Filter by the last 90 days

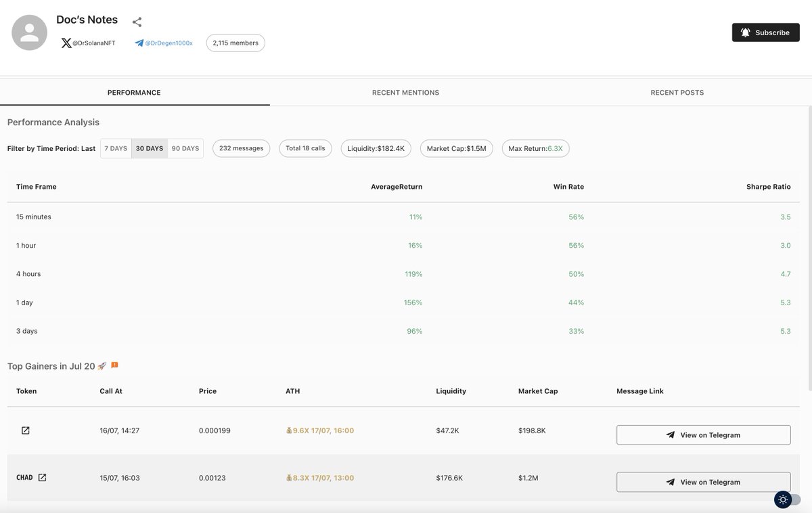(185, 148)
